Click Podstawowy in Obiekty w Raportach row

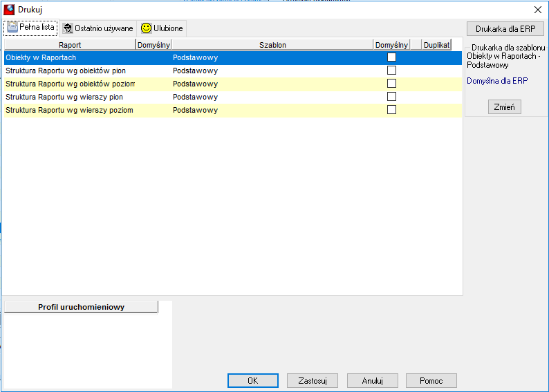[x=196, y=58]
